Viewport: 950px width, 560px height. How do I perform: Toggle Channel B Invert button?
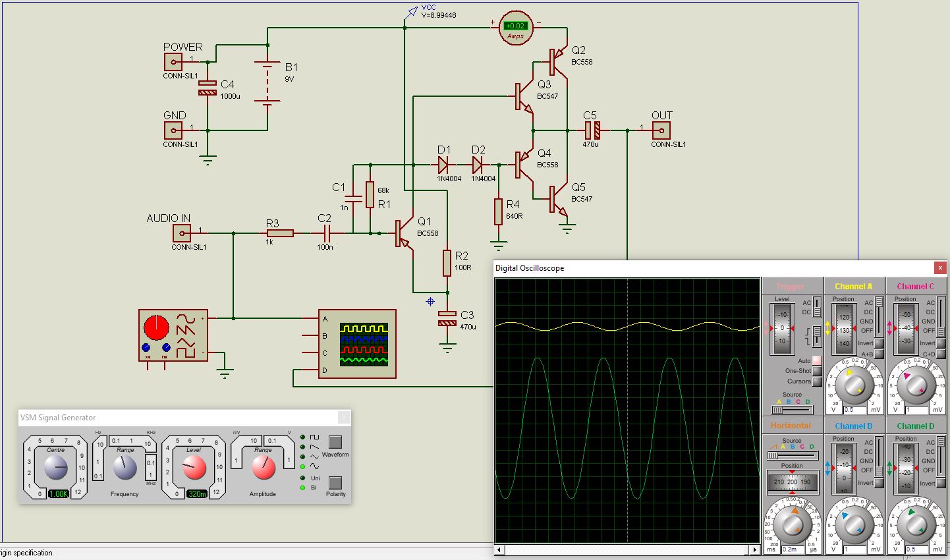click(879, 483)
